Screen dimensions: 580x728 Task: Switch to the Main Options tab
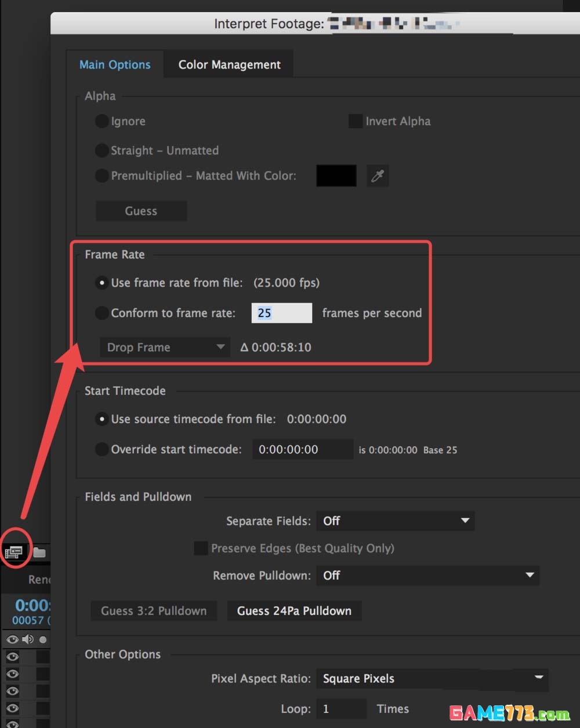[x=115, y=64]
